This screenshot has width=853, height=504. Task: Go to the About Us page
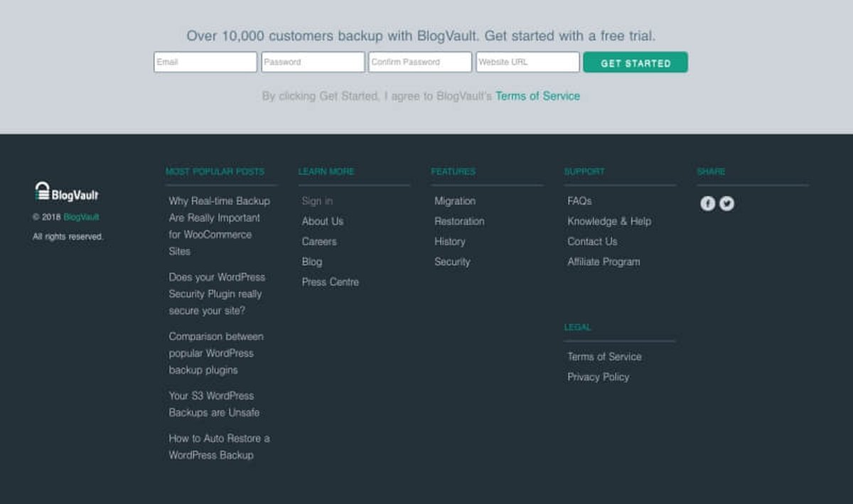click(x=322, y=221)
